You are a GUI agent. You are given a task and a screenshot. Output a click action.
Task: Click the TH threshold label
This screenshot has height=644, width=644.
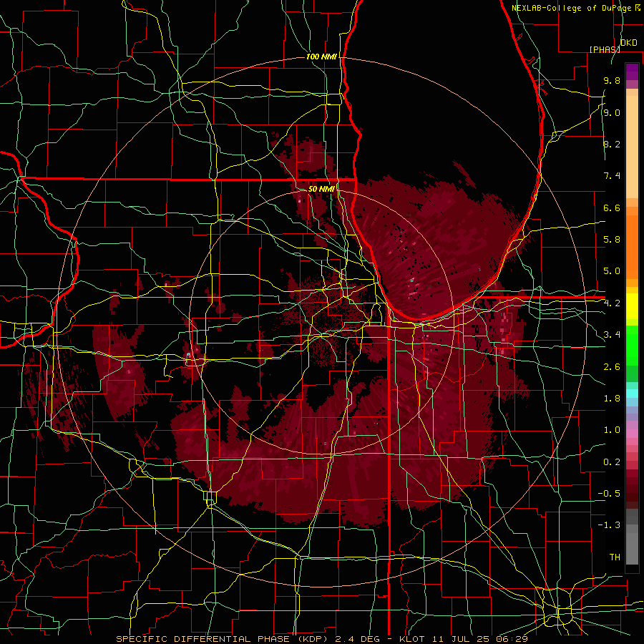point(615,557)
